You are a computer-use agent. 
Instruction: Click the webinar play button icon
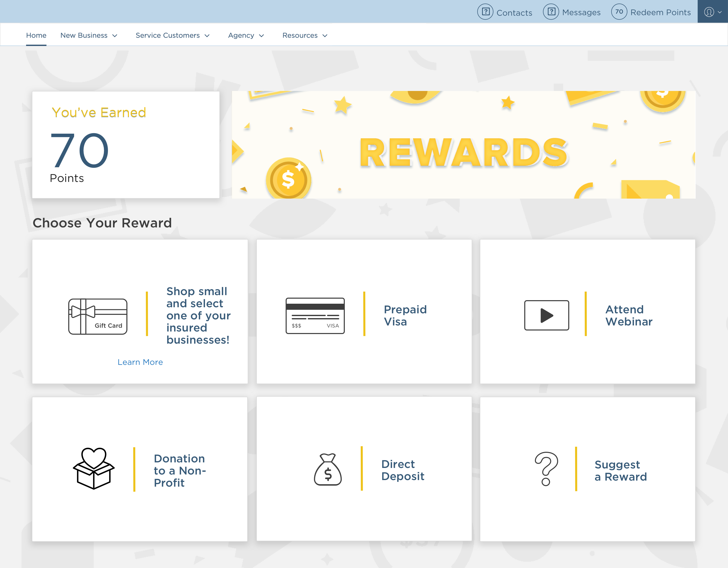tap(547, 315)
